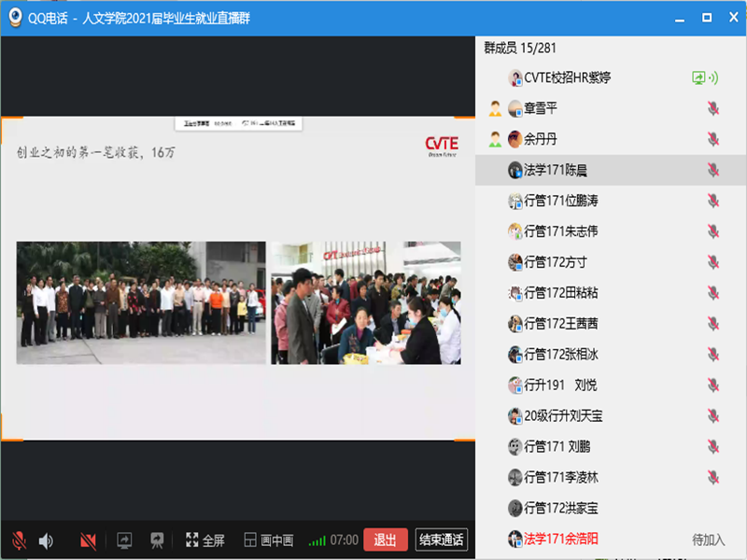Click 结束通话 to end the call
Viewport: 747px width, 560px height.
[441, 540]
